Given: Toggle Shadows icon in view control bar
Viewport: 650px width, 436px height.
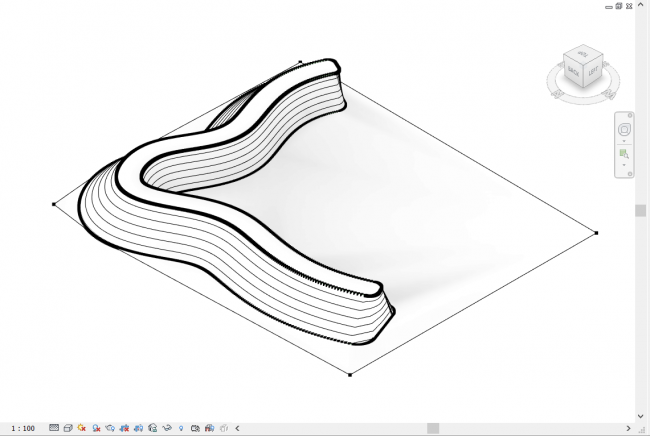Looking at the screenshot, I should [96, 428].
